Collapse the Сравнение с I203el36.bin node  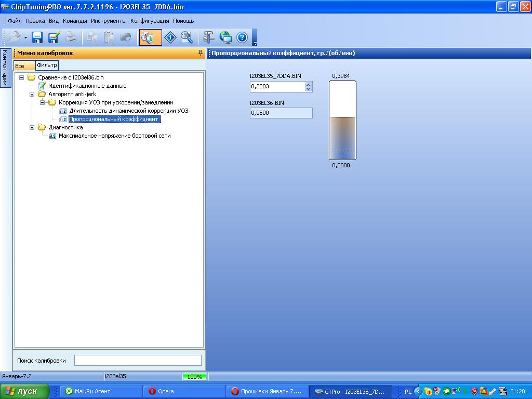(x=21, y=77)
